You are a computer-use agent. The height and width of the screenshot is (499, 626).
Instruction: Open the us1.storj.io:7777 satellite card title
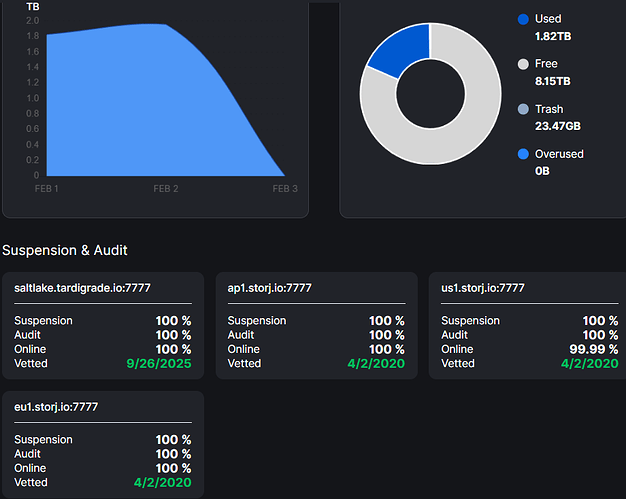pyautogui.click(x=483, y=288)
